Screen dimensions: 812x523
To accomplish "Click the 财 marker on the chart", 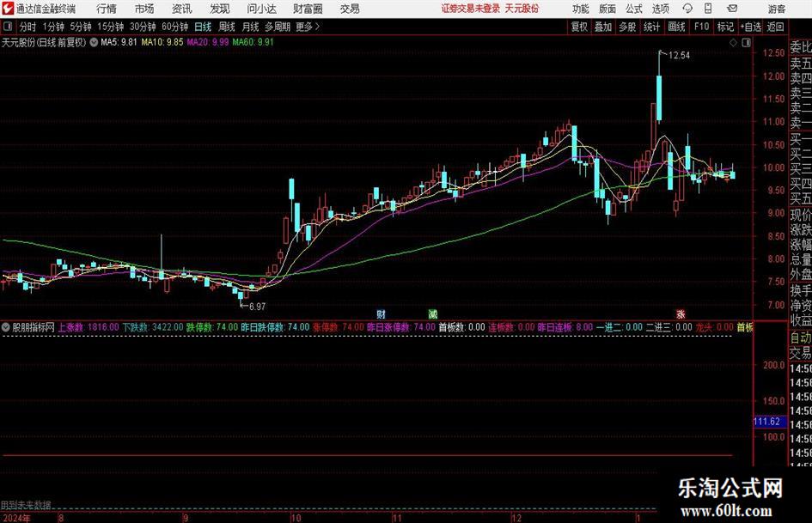I will tap(382, 313).
